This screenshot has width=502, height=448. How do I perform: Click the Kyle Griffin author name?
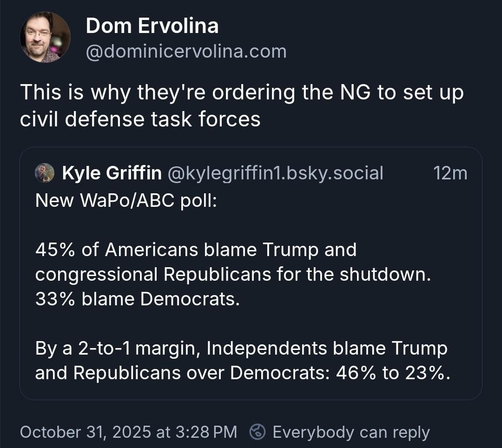click(112, 173)
